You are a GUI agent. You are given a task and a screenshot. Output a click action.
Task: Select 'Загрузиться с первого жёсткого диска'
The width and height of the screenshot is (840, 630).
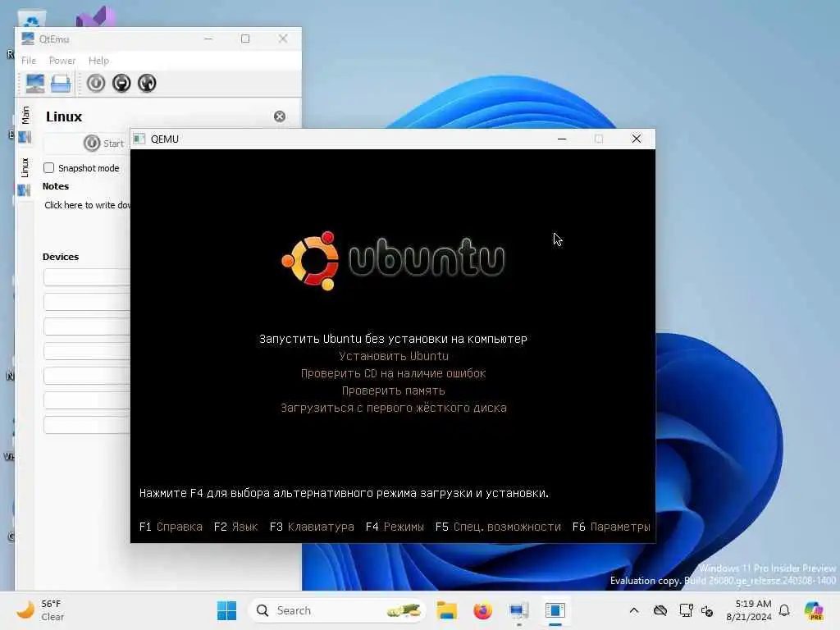click(x=393, y=408)
